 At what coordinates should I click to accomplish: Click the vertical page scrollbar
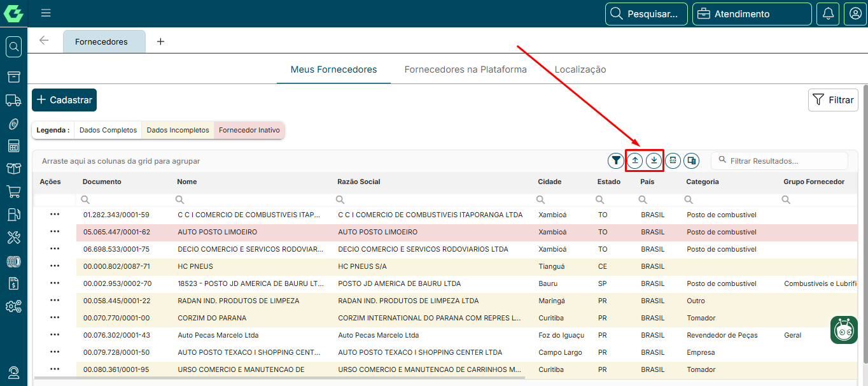(x=865, y=223)
